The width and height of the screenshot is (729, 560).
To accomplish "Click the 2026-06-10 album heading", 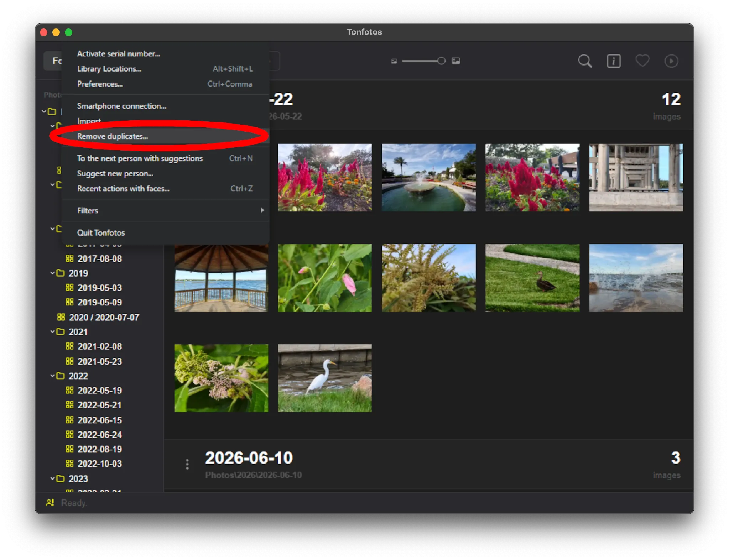I will [x=249, y=458].
